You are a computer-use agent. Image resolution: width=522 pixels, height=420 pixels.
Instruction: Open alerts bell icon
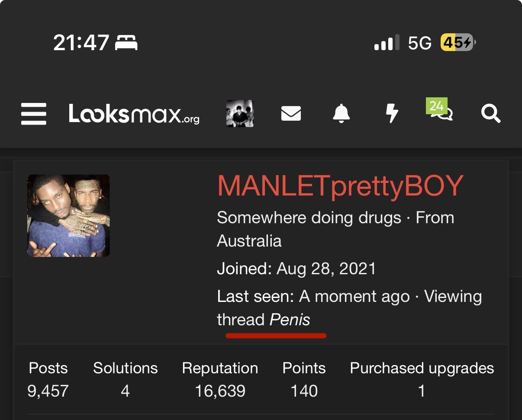[x=341, y=114]
